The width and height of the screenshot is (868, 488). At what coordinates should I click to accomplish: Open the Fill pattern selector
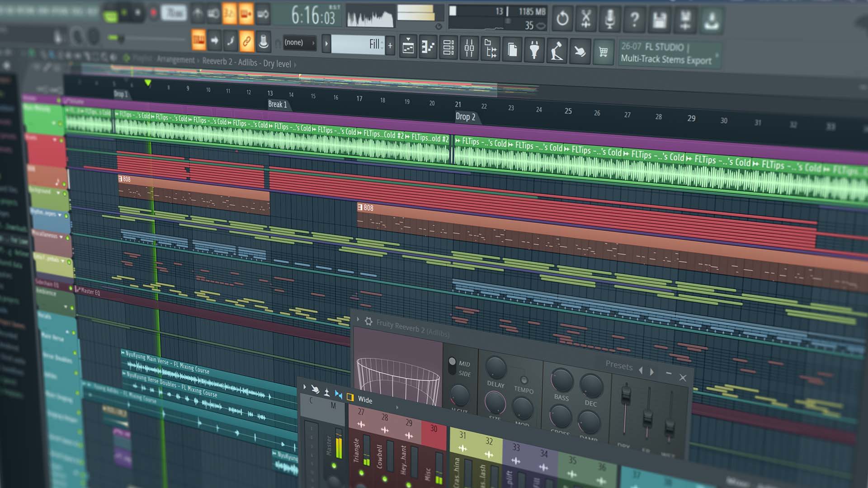click(358, 44)
